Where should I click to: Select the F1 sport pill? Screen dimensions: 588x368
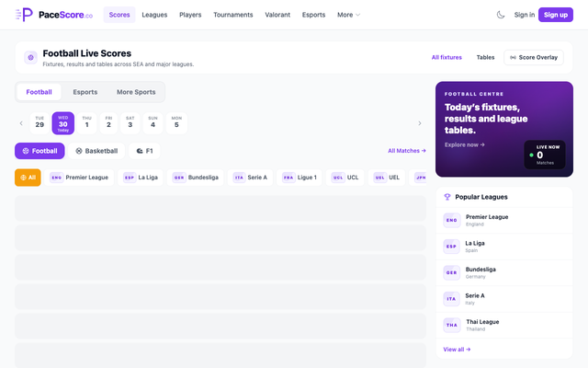coord(144,151)
